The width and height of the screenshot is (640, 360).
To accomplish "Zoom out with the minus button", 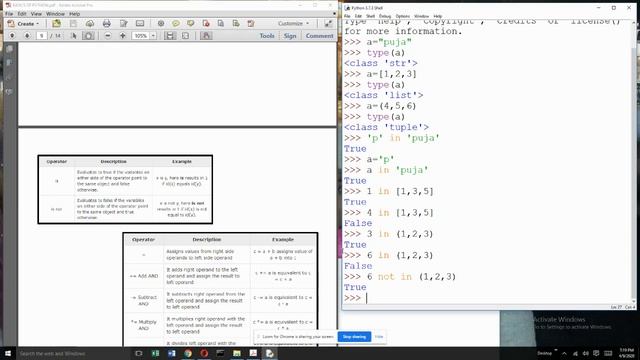I will point(108,36).
